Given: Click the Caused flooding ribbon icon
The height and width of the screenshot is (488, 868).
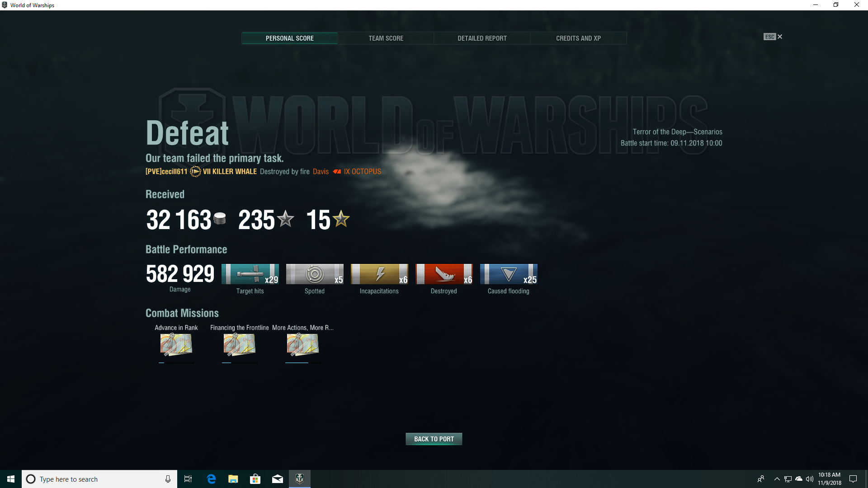Looking at the screenshot, I should [x=509, y=274].
